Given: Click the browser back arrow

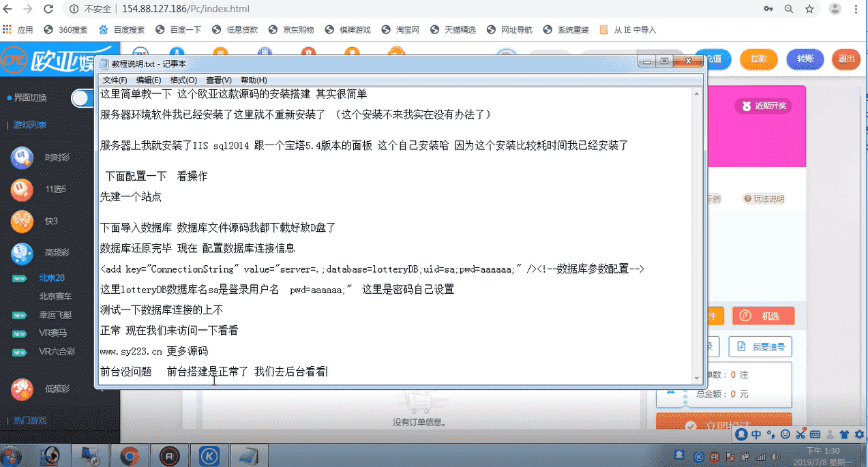Looking at the screenshot, I should click(8, 10).
